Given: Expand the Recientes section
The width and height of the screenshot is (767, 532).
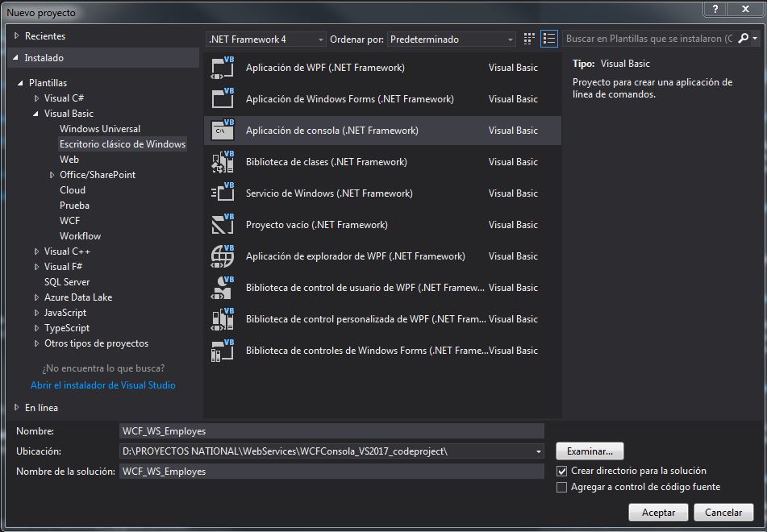Looking at the screenshot, I should click(17, 35).
